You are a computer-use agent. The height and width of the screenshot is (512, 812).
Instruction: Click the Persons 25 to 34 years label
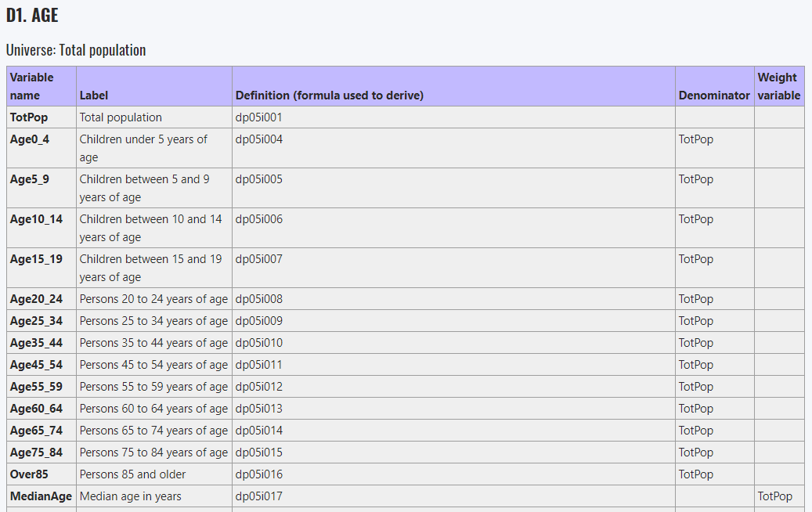153,321
